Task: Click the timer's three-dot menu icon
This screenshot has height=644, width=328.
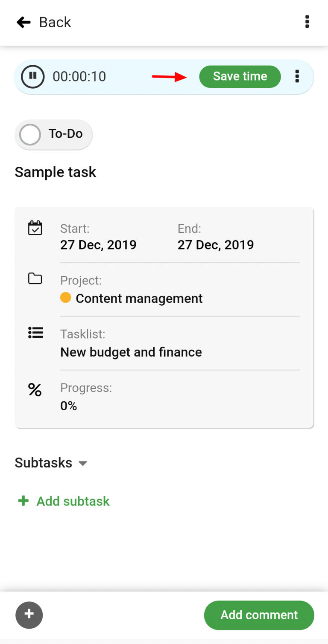Action: (x=297, y=76)
